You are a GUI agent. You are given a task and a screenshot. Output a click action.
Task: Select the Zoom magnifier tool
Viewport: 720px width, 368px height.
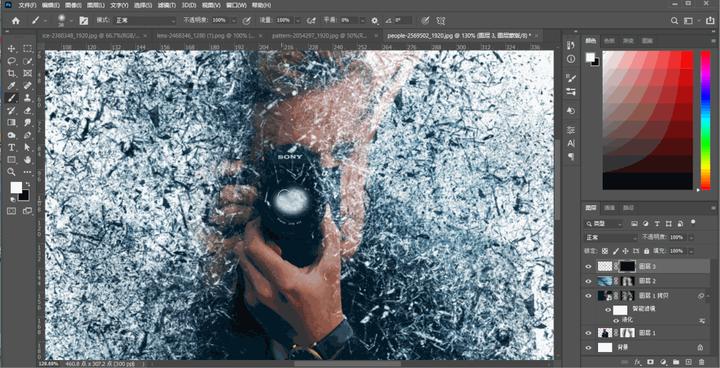12,172
